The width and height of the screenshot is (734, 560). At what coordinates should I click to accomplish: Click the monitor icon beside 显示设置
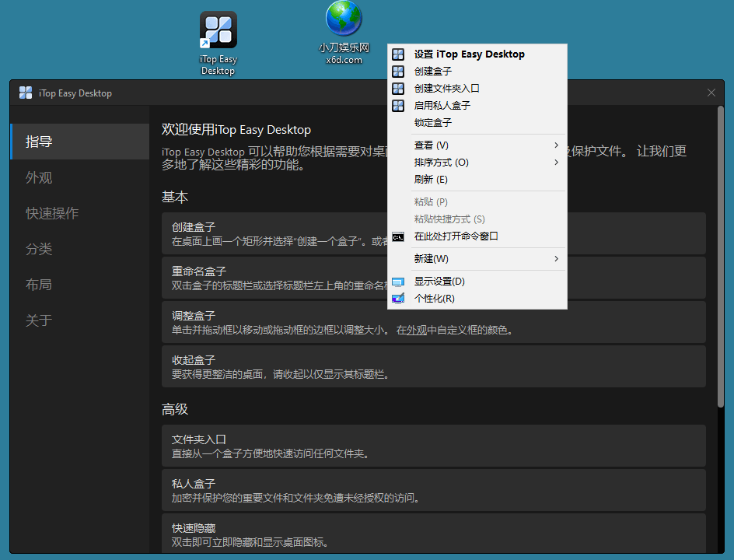[398, 281]
